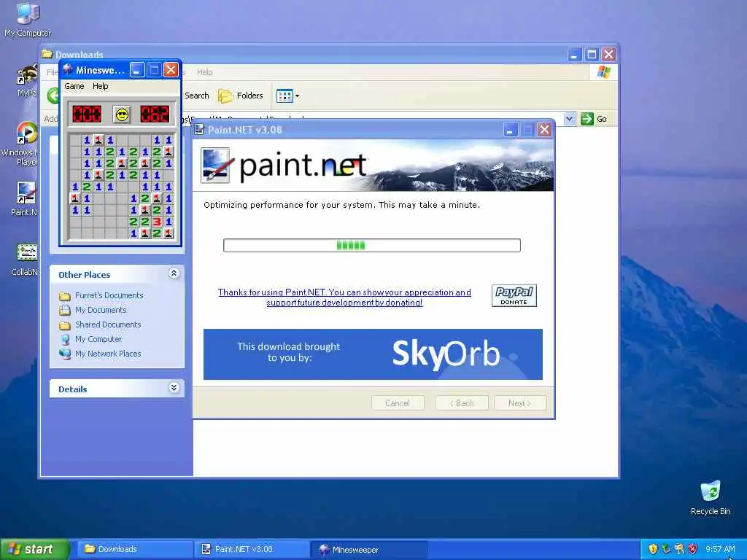Click the green Back arrow in Downloads toolbar
Image resolution: width=747 pixels, height=560 pixels.
(54, 96)
